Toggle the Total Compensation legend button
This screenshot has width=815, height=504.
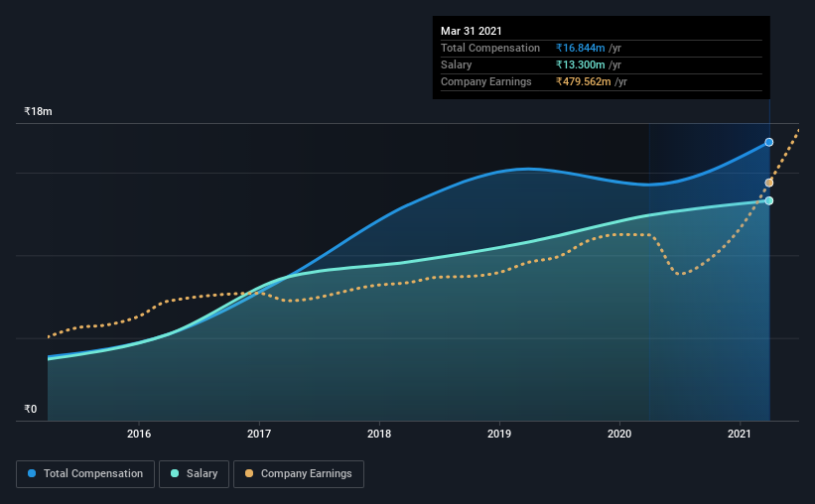[x=85, y=474]
